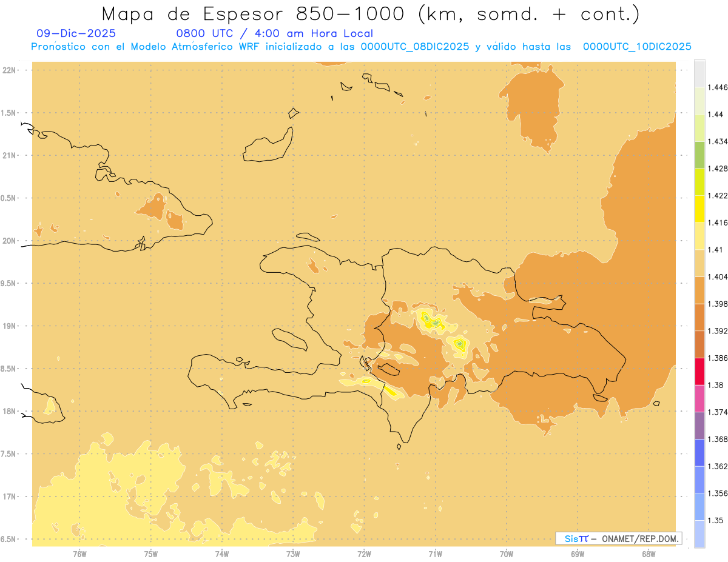Screen dimensions: 728x562
Task: Pick the orange swatch between 1.398 and 1.404
Action: pos(699,290)
